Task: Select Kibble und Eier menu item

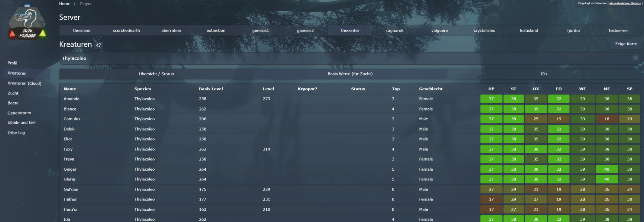Action: (x=22, y=123)
